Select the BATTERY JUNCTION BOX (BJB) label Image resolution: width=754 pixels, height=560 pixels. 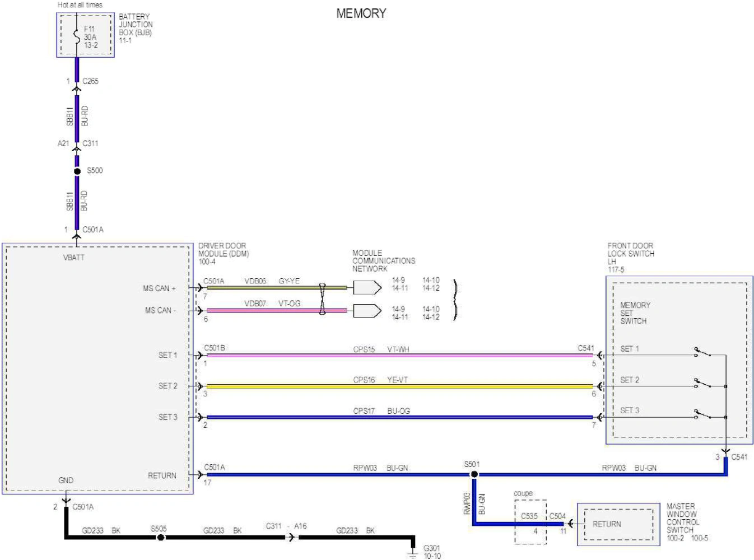(135, 25)
